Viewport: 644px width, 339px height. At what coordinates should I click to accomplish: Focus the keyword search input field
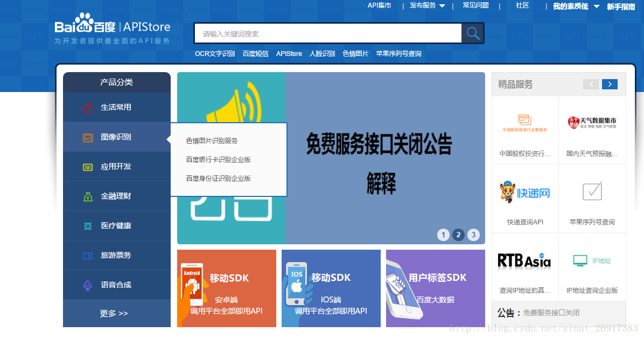328,34
